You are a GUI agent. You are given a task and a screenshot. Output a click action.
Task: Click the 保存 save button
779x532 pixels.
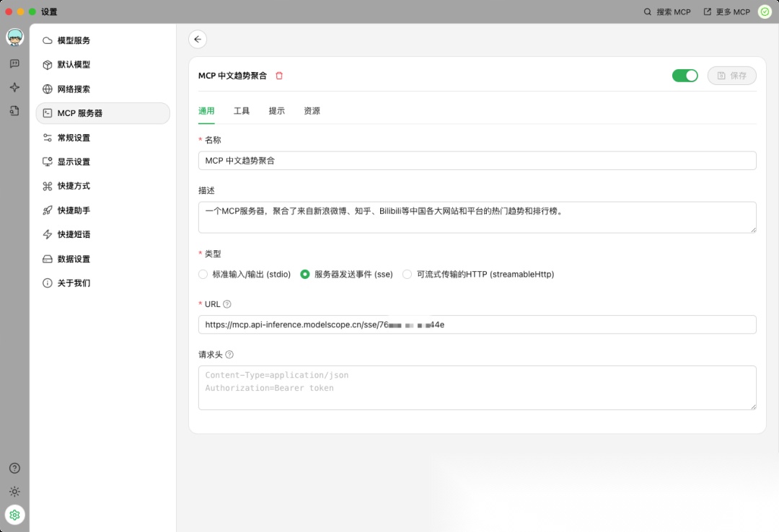click(x=732, y=76)
